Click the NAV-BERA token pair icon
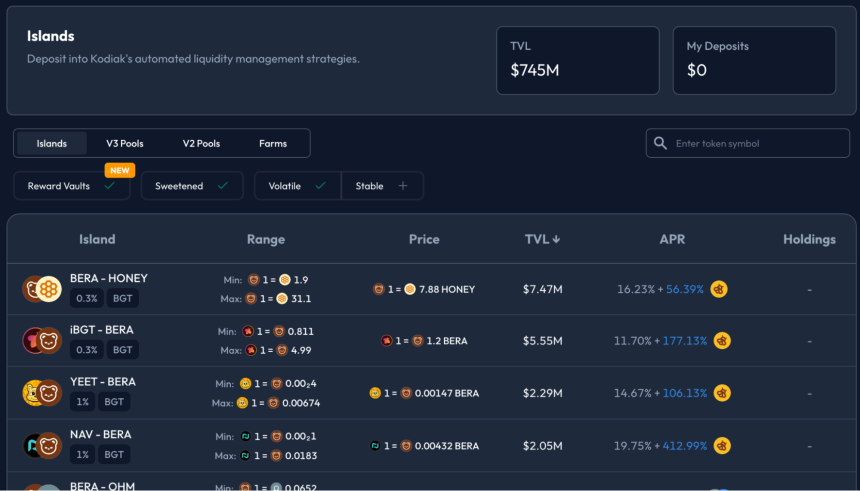 tap(42, 445)
